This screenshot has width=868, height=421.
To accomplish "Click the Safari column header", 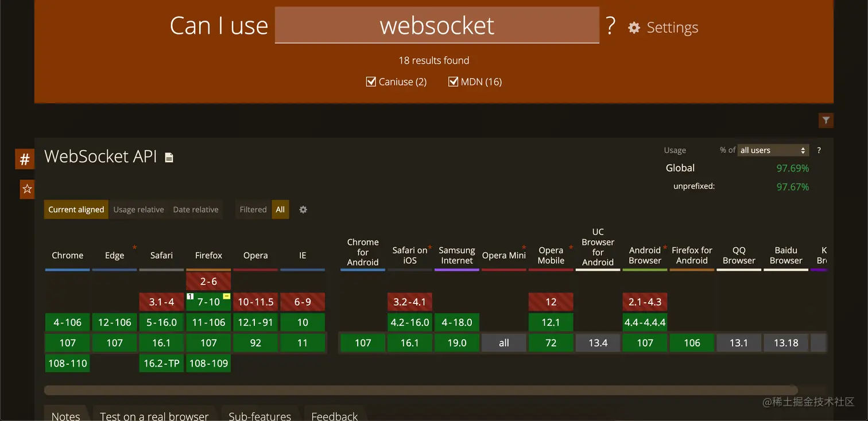I will 161,255.
